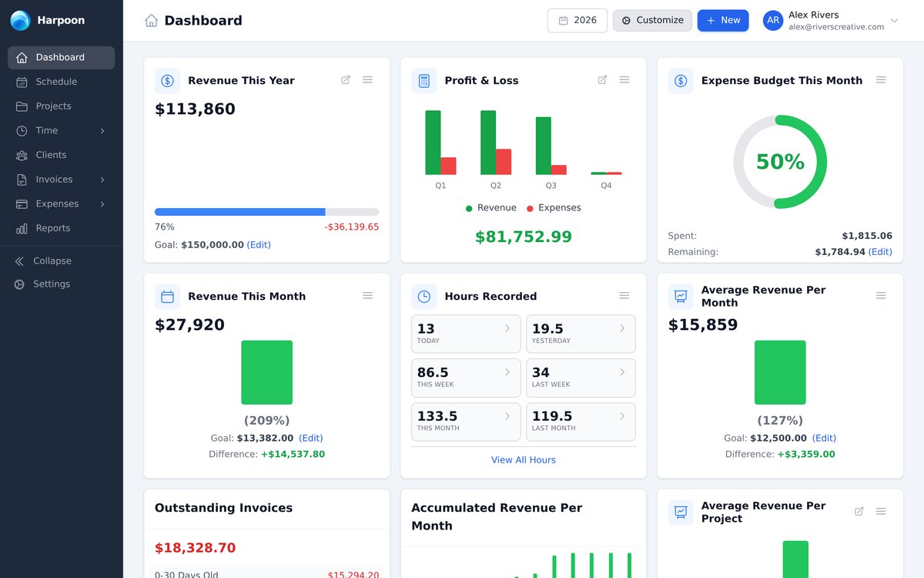The image size is (924, 578).
Task: Open the Clients section
Action: coord(62,155)
